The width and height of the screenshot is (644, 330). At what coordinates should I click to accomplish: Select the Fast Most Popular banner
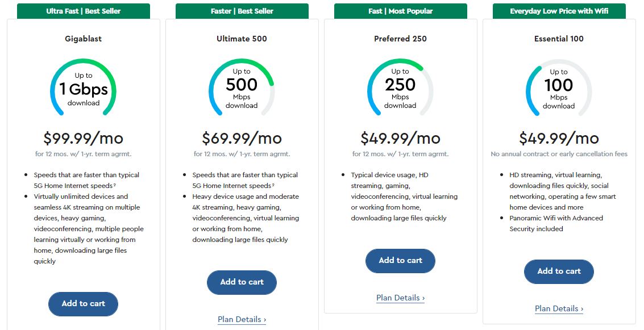point(400,10)
